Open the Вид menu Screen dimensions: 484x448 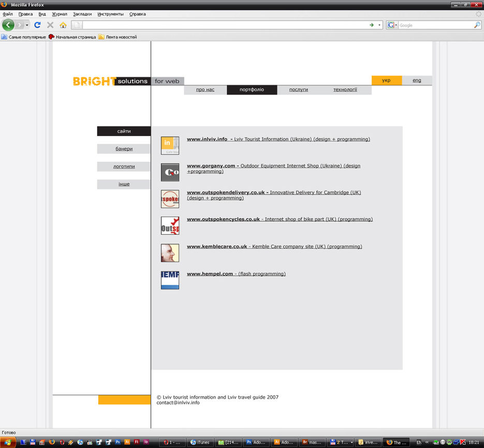coord(42,14)
